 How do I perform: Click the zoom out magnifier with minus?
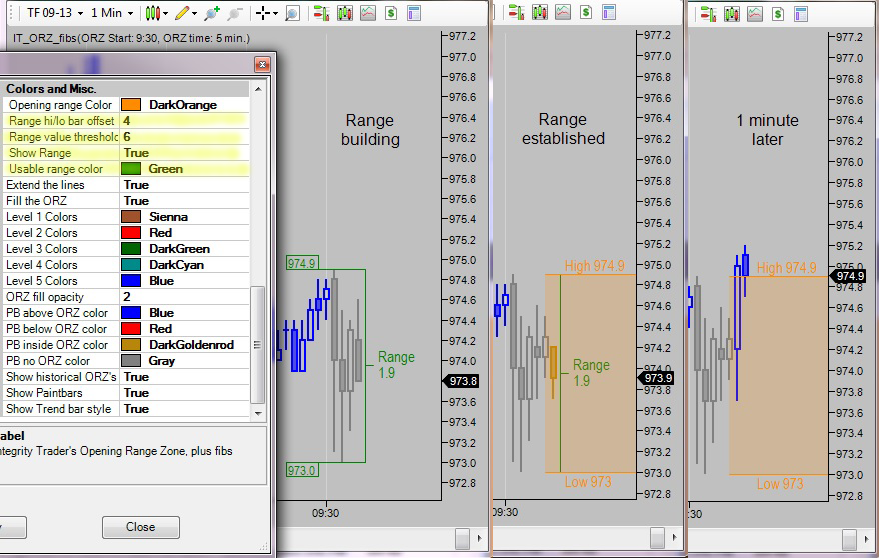point(235,13)
